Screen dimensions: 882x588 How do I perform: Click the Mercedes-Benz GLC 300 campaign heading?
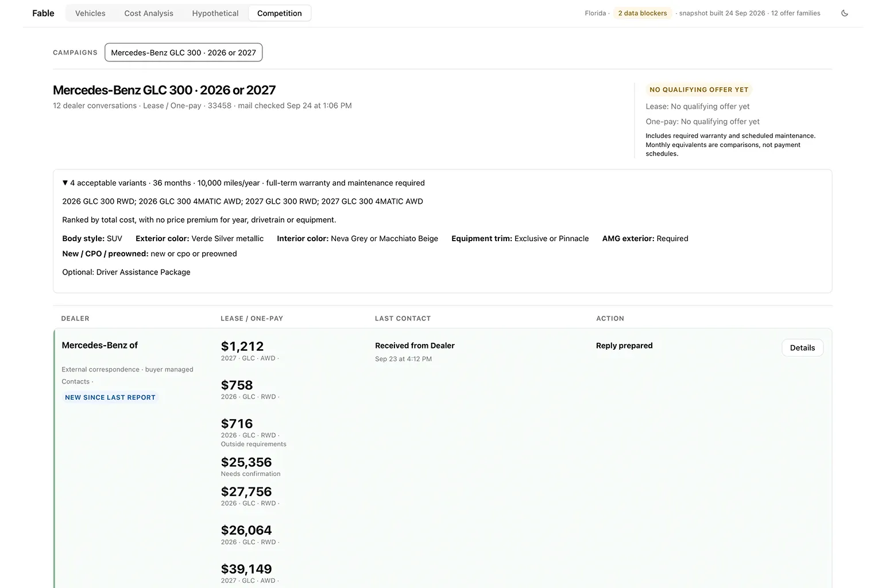coord(164,90)
